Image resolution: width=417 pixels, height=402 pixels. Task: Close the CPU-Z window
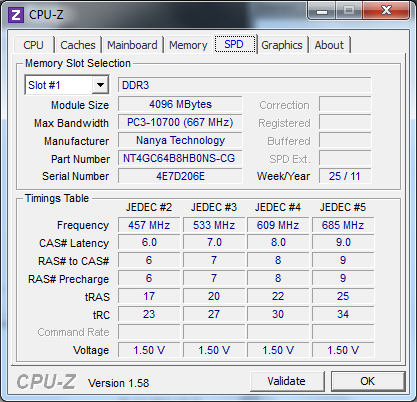pyautogui.click(x=386, y=11)
